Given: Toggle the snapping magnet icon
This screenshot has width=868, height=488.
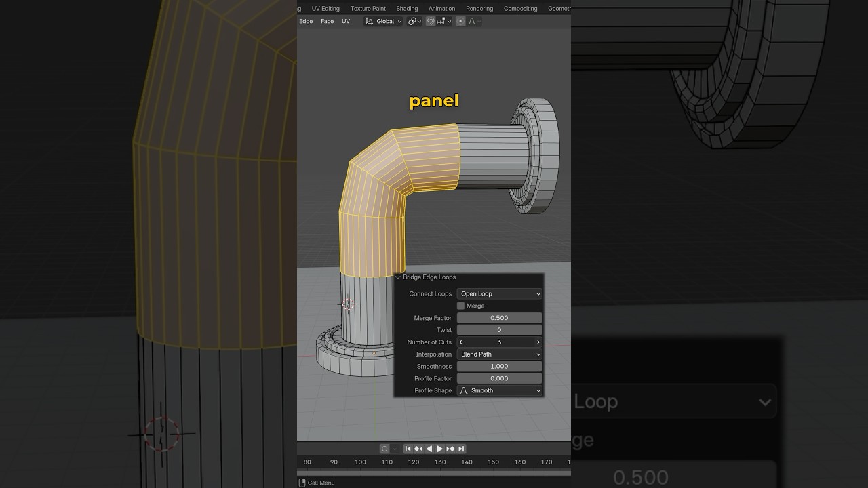Looking at the screenshot, I should click(431, 22).
